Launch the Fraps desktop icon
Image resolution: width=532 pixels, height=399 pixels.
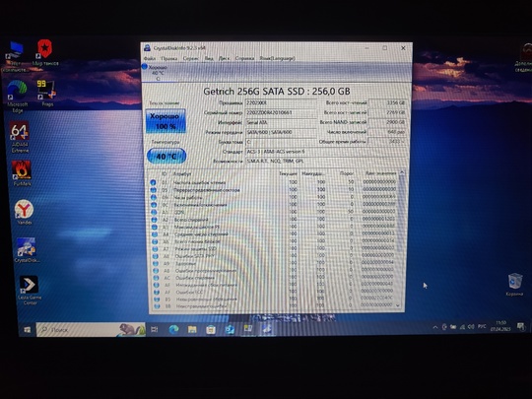coord(46,94)
